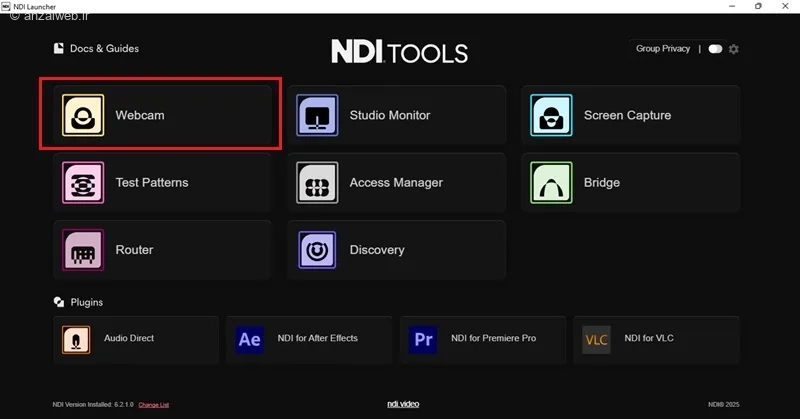The width and height of the screenshot is (800, 419).
Task: Click the Discovery tool icon
Action: click(317, 250)
